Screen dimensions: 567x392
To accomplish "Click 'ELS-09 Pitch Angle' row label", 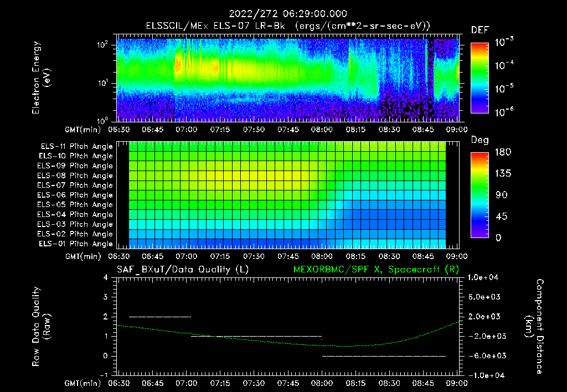I will [75, 166].
